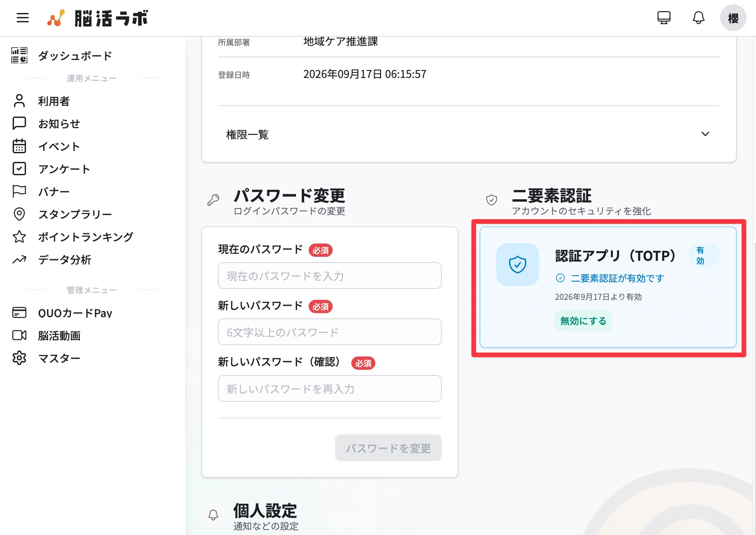Open the 櫻 user avatar menu
This screenshot has height=535, width=756.
pos(733,18)
